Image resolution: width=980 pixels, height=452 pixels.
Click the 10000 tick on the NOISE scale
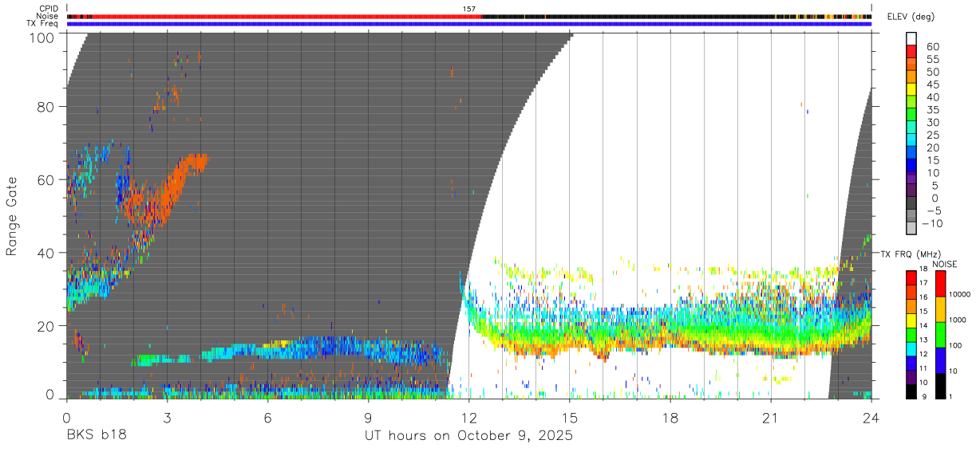[961, 295]
